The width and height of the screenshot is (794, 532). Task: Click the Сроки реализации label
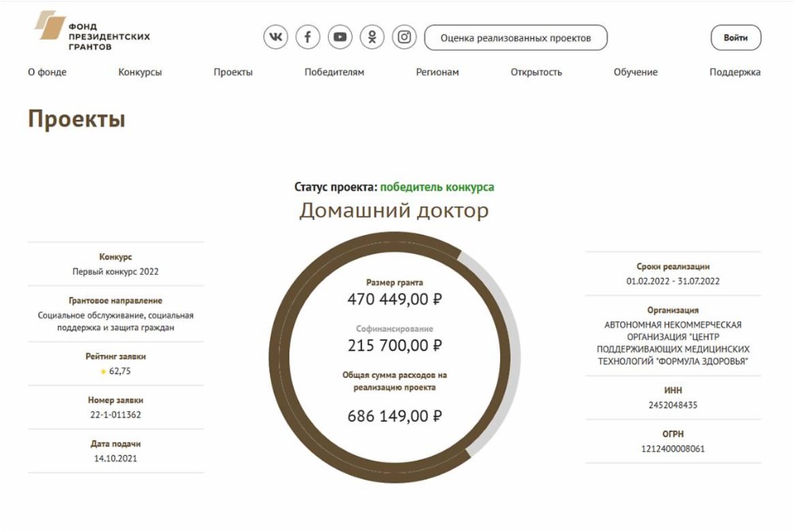[673, 267]
